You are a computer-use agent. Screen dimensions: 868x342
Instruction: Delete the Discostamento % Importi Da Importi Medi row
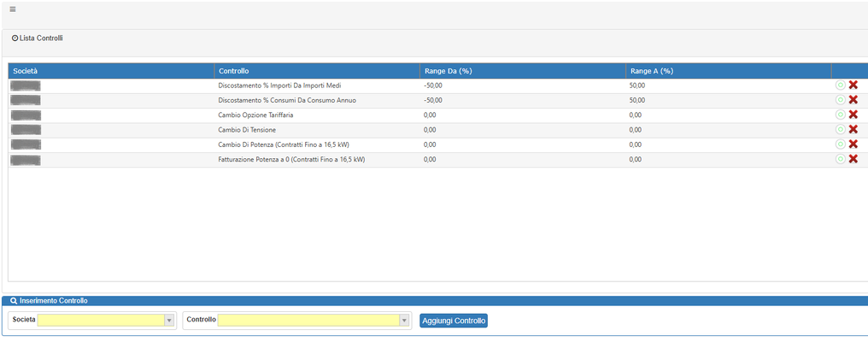(853, 85)
